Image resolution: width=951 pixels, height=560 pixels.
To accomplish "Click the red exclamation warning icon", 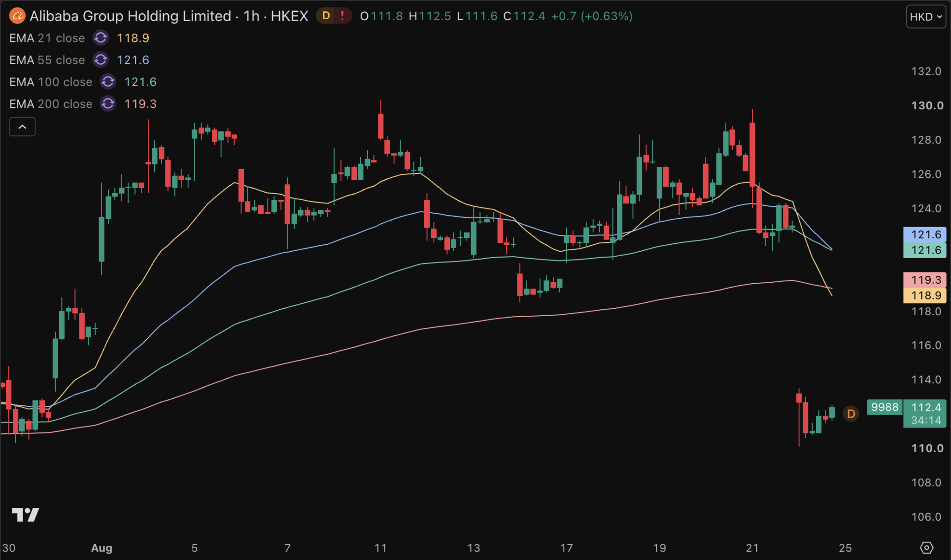I will 342,16.
